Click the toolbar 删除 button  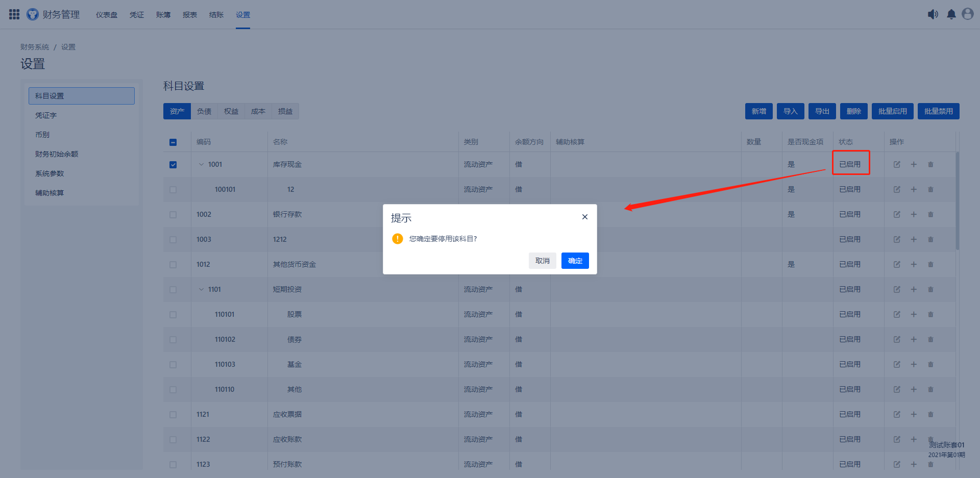click(x=854, y=111)
